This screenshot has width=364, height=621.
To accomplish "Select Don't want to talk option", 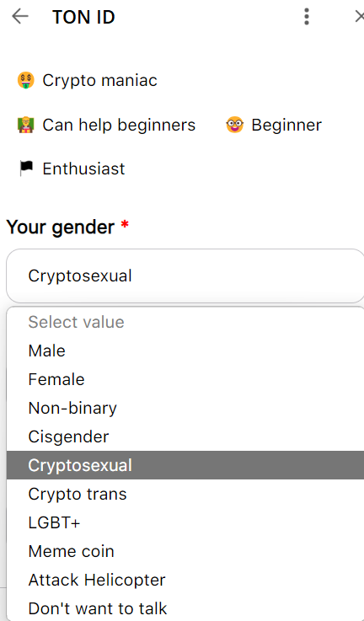I will coord(185,608).
